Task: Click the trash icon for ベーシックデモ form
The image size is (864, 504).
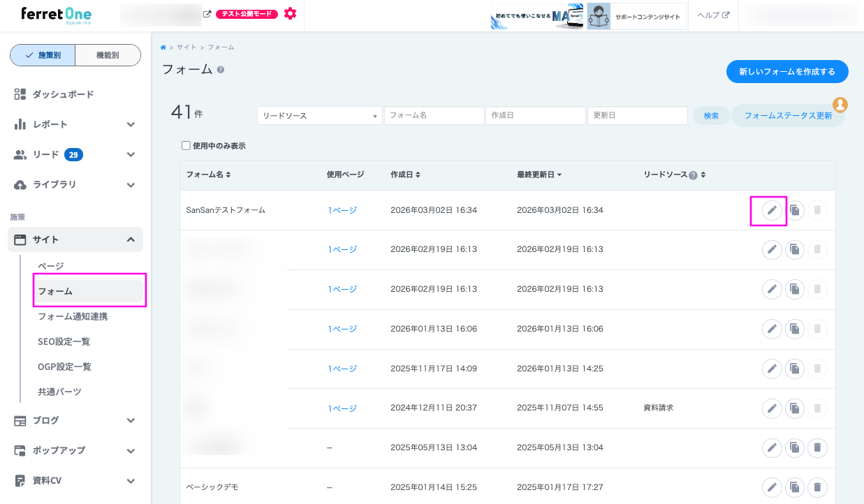Action: (x=817, y=487)
